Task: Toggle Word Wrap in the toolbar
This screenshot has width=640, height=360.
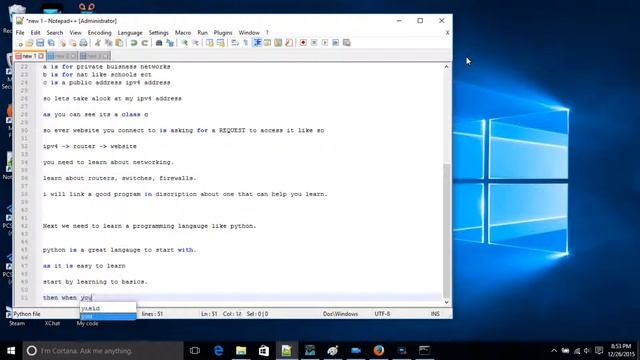Action: tap(235, 43)
